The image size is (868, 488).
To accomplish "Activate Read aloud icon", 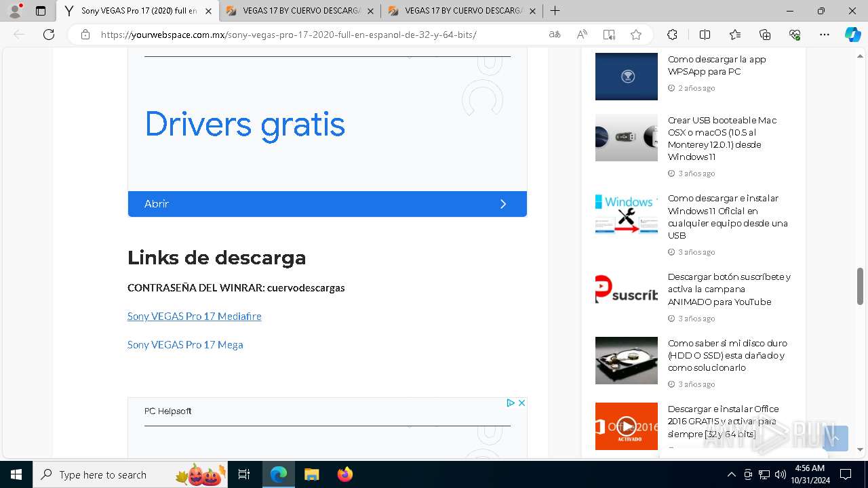I will click(x=582, y=35).
